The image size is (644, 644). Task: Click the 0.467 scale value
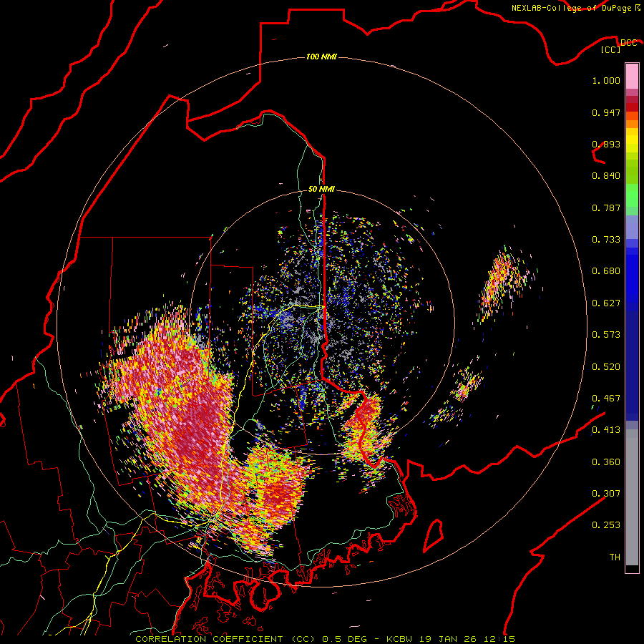606,399
